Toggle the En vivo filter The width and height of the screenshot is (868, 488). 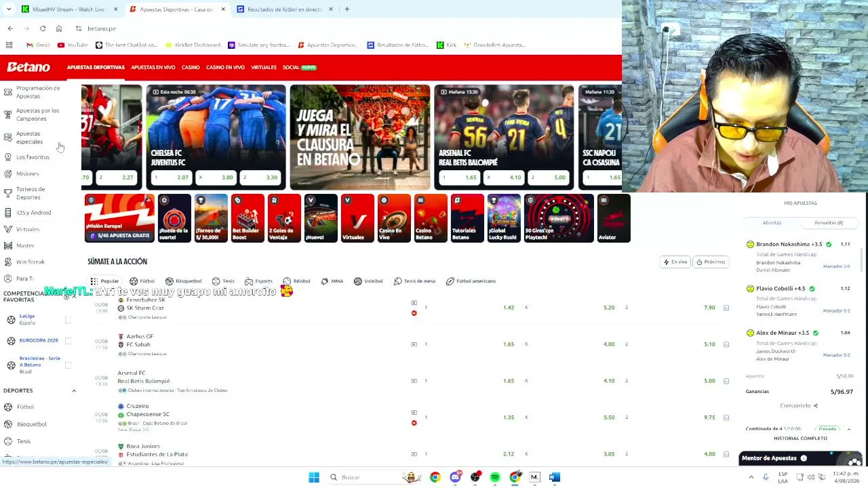(x=675, y=262)
